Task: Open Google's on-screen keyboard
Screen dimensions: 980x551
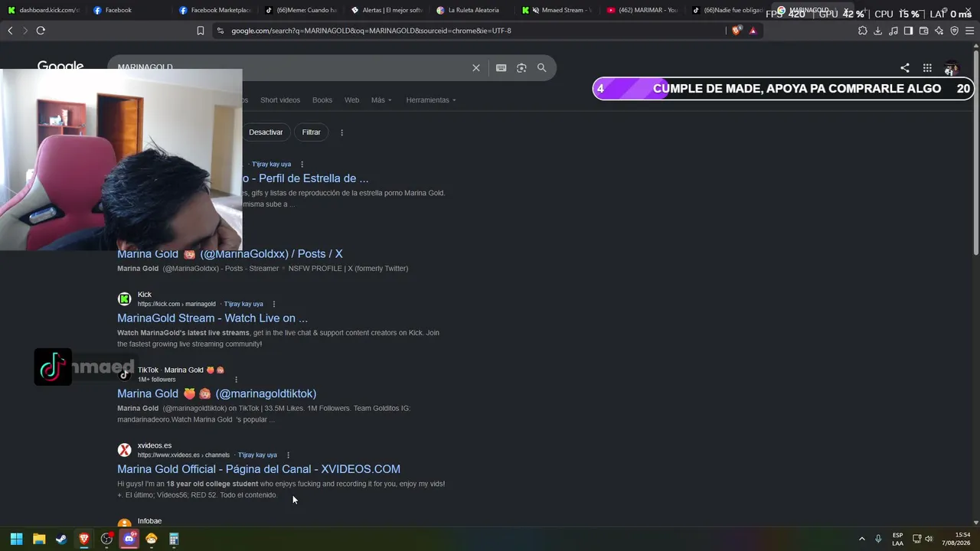Action: (501, 68)
